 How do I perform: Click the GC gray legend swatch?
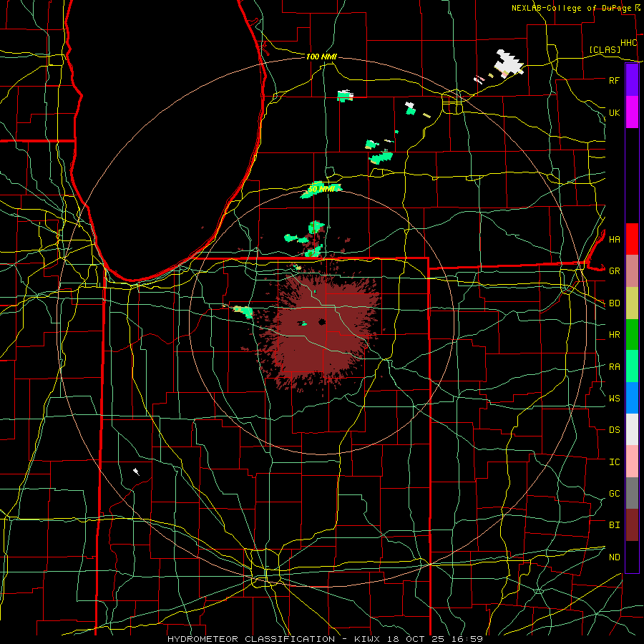click(x=632, y=493)
